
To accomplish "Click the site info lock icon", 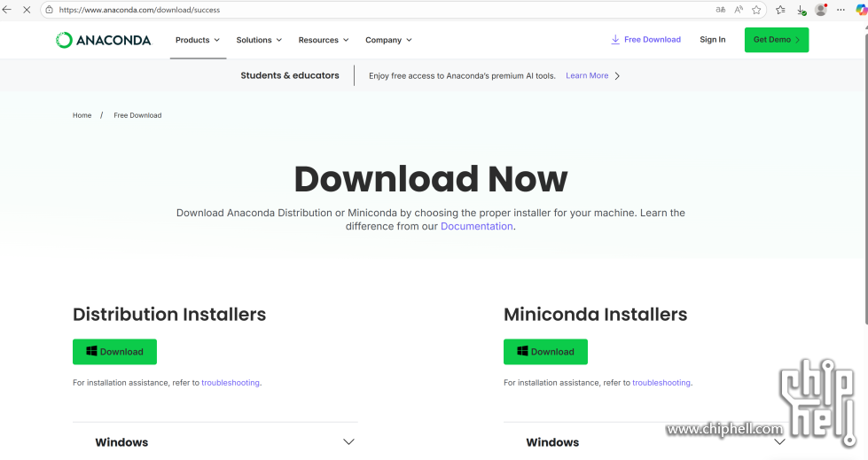I will (x=50, y=10).
